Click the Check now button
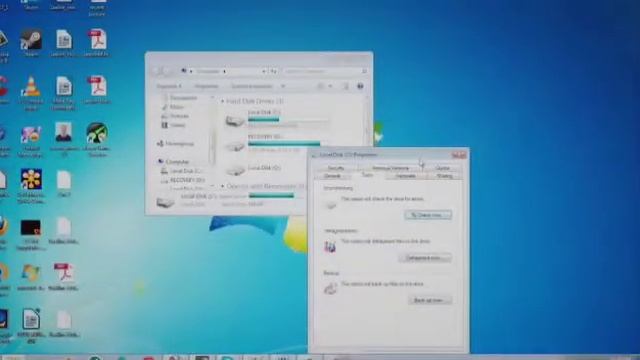This screenshot has width=640, height=360. [428, 215]
